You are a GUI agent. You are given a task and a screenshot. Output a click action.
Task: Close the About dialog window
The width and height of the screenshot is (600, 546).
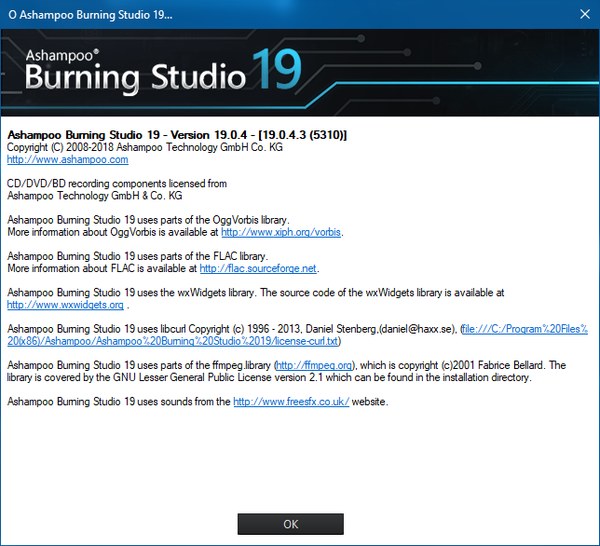pyautogui.click(x=582, y=15)
